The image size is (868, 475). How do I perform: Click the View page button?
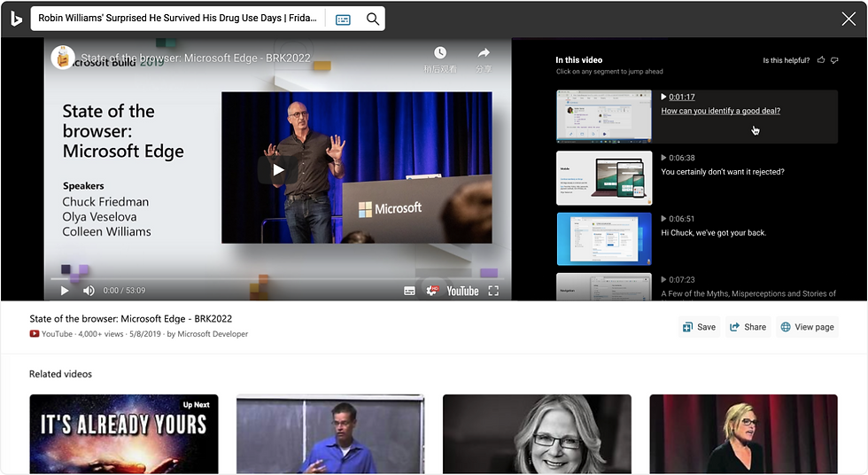pos(807,327)
